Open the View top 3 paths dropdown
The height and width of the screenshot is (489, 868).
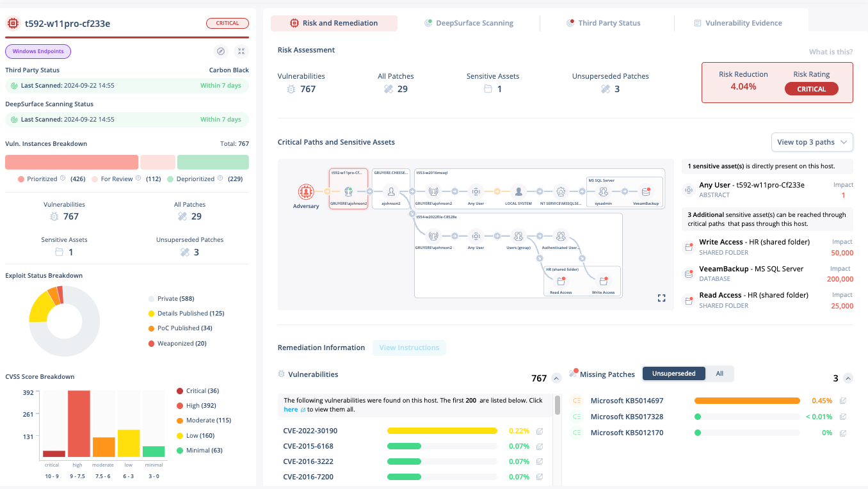coord(812,142)
